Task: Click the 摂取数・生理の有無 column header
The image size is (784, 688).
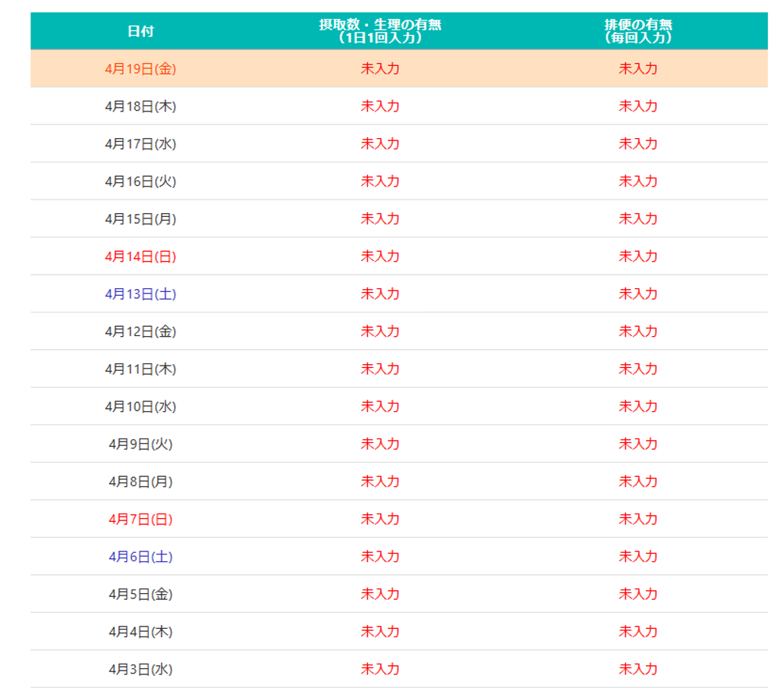Action: click(x=380, y=31)
